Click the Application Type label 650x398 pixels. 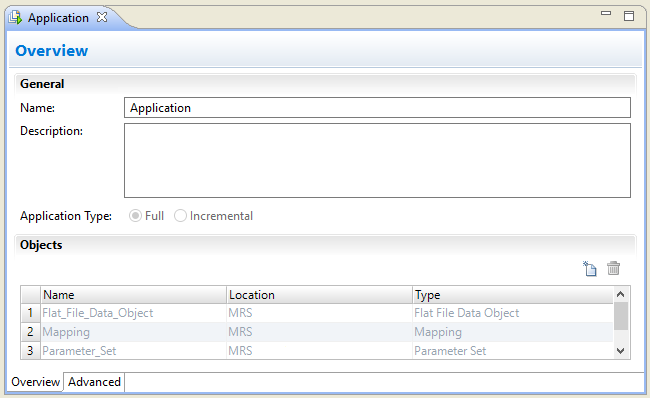coord(66,216)
